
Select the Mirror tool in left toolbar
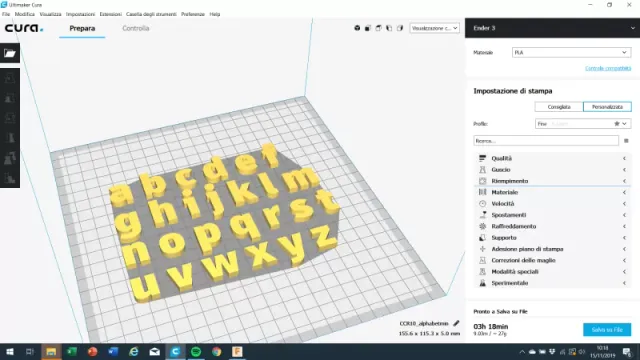click(10, 138)
